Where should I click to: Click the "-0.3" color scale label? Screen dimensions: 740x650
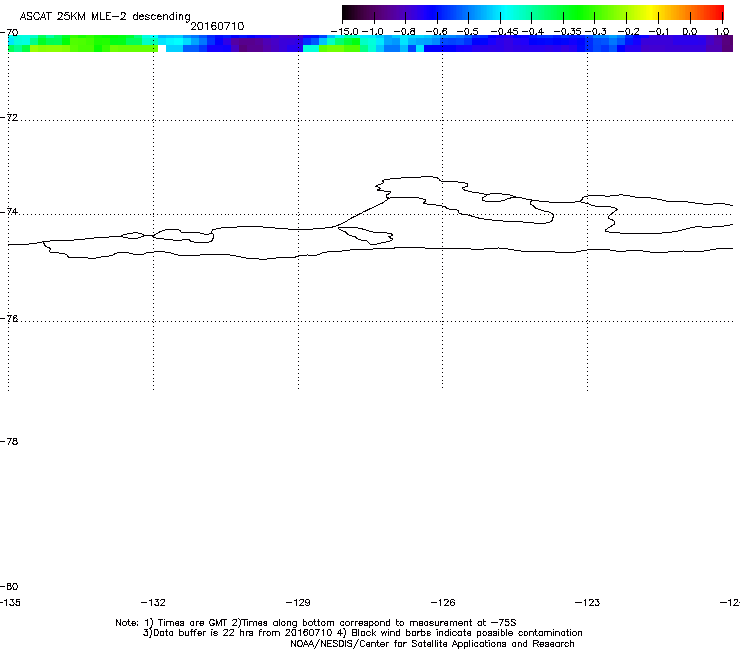point(596,32)
